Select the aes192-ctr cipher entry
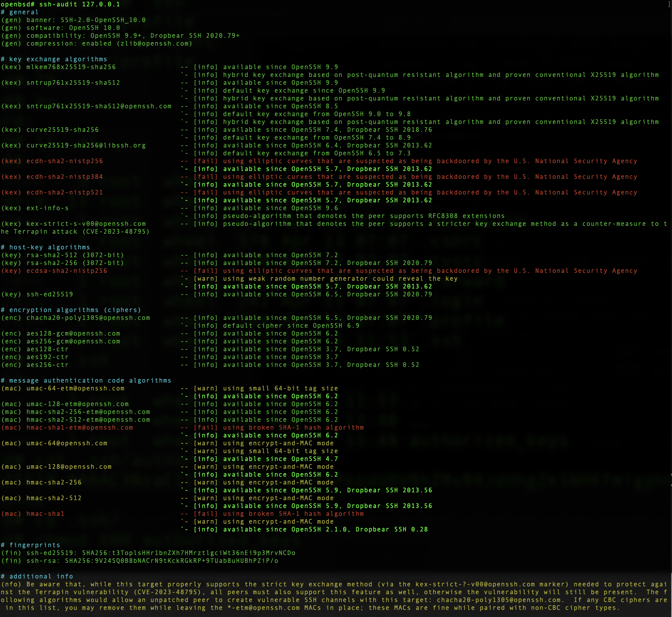Image resolution: width=672 pixels, height=617 pixels. click(47, 357)
